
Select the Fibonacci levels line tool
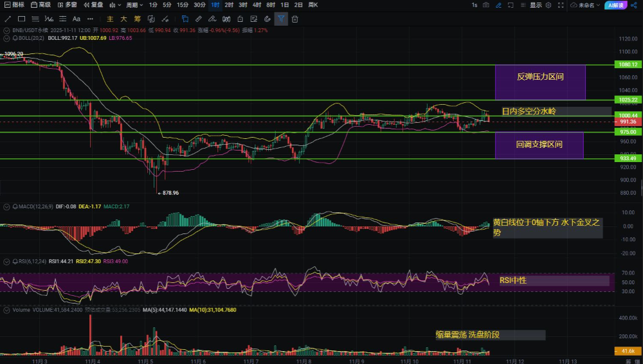pyautogui.click(x=63, y=19)
